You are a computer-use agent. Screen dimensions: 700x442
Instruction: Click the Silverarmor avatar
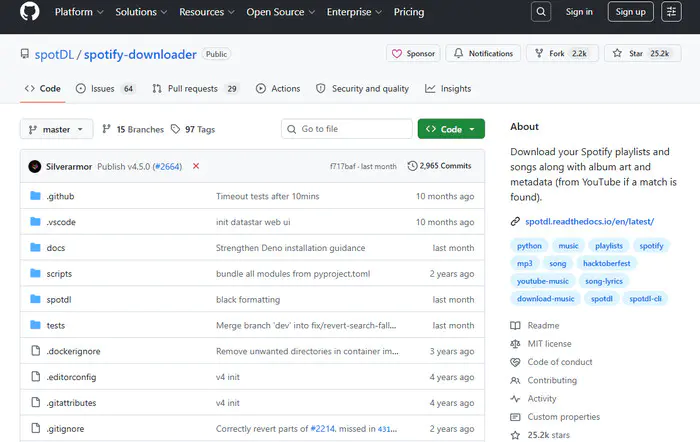tap(35, 167)
